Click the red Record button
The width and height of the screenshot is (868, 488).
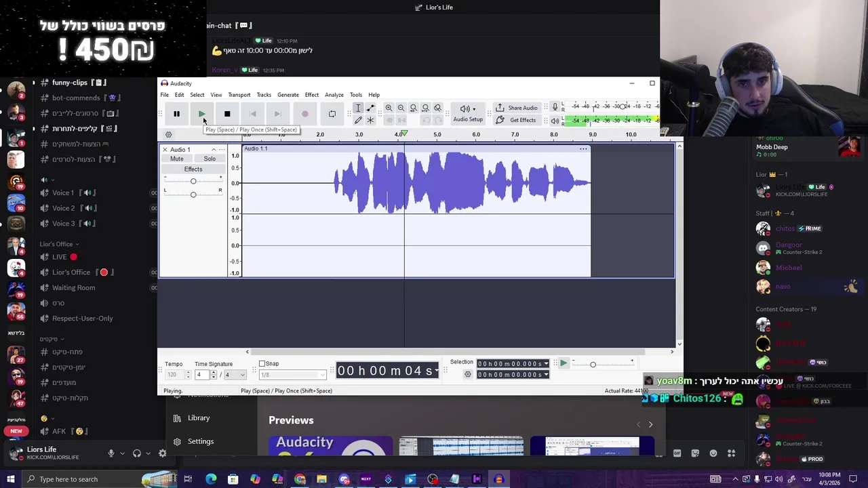click(x=304, y=114)
